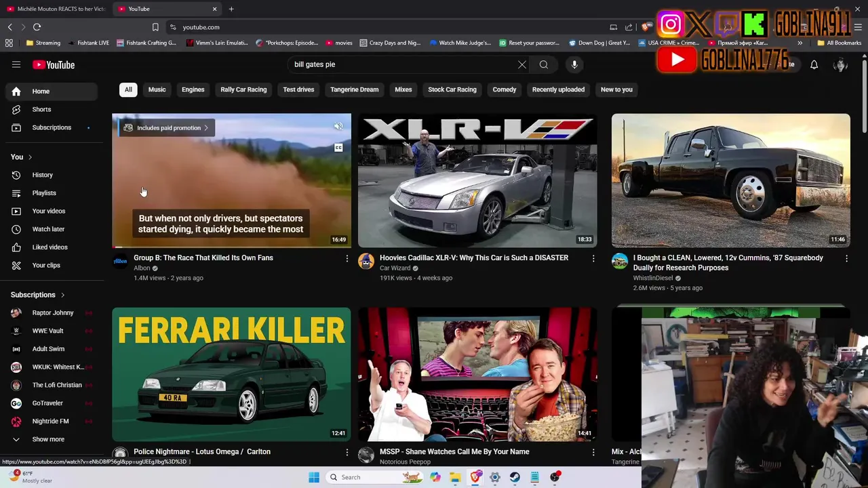Open the Squarebody truck video thumbnail
The width and height of the screenshot is (868, 488).
click(x=731, y=180)
